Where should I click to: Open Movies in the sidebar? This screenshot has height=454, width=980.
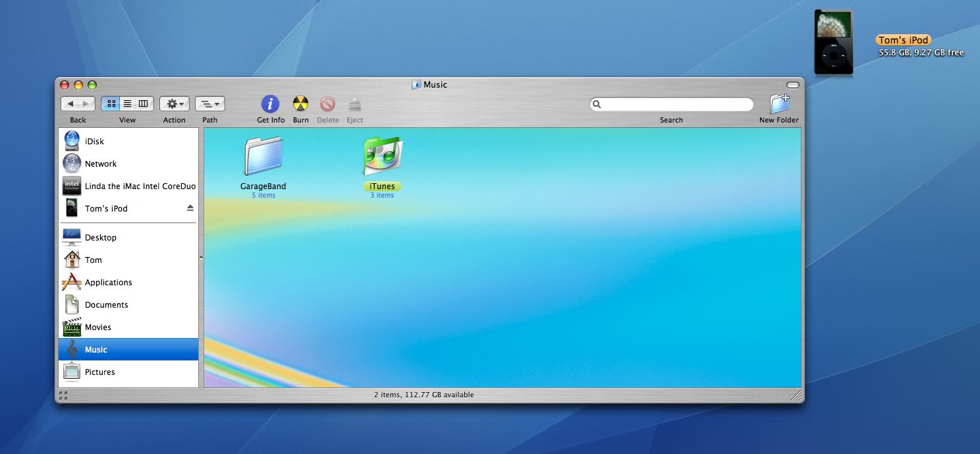(x=128, y=327)
